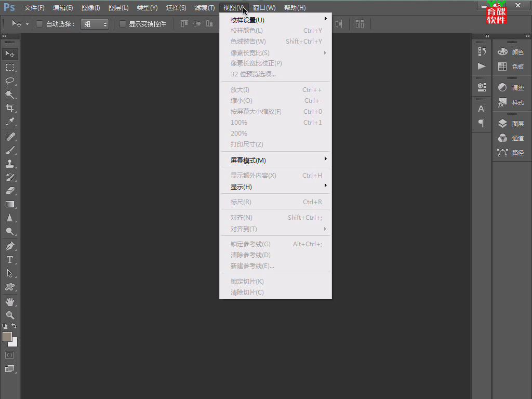
Task: Select the Hand tool
Action: pyautogui.click(x=10, y=302)
